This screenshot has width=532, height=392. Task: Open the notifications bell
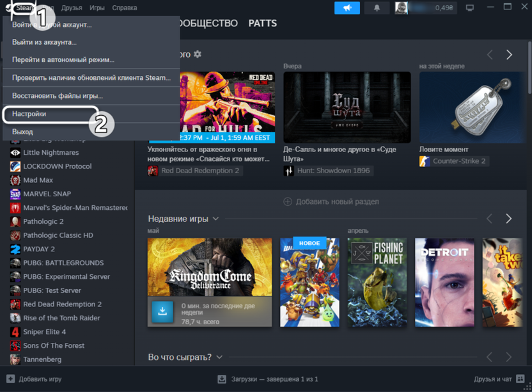[377, 8]
